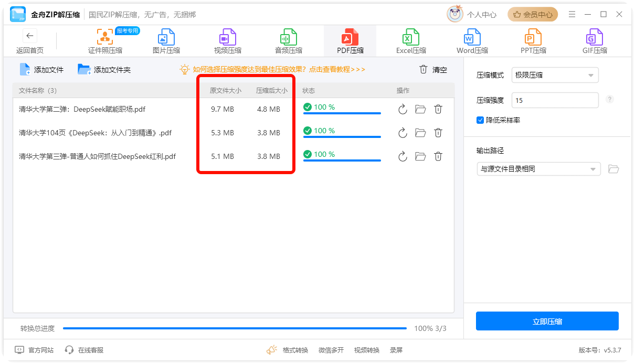Select the file row 清华大学104页《DeepSeek：从入门到精通》.pdf

click(x=233, y=133)
